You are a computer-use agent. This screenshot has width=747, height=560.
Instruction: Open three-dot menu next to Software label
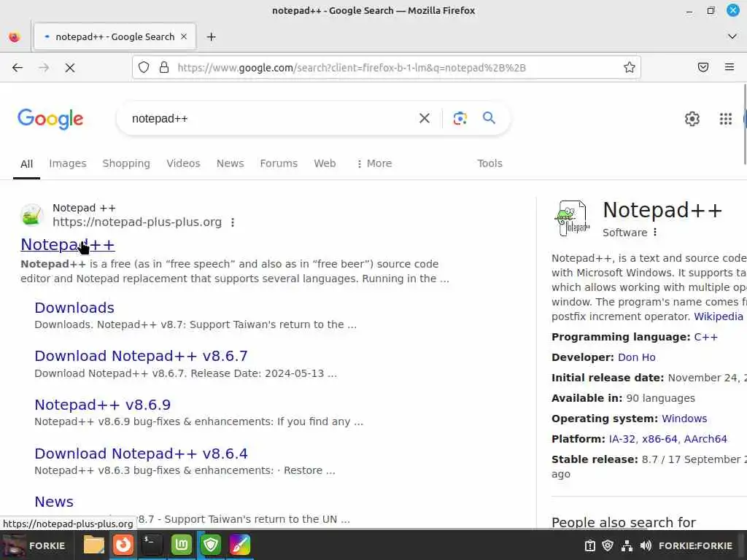click(655, 232)
